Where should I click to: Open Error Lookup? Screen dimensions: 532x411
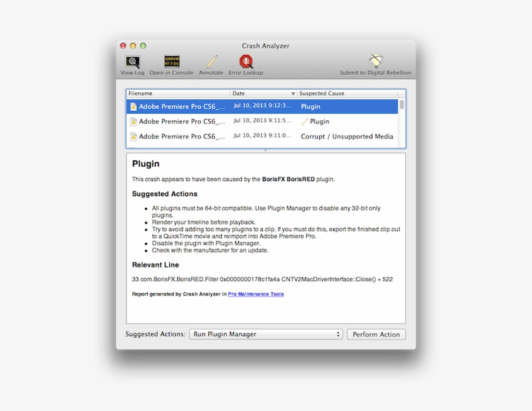coord(246,65)
